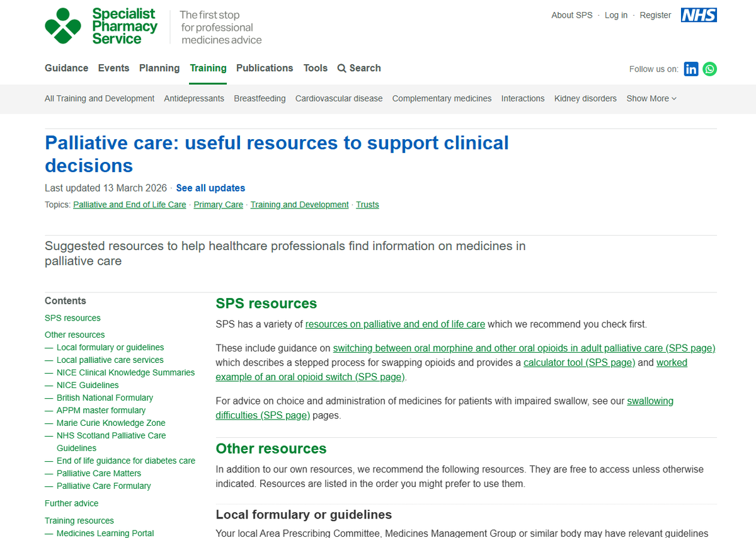The height and width of the screenshot is (538, 756).
Task: Select the Training navigation tab
Action: (208, 68)
